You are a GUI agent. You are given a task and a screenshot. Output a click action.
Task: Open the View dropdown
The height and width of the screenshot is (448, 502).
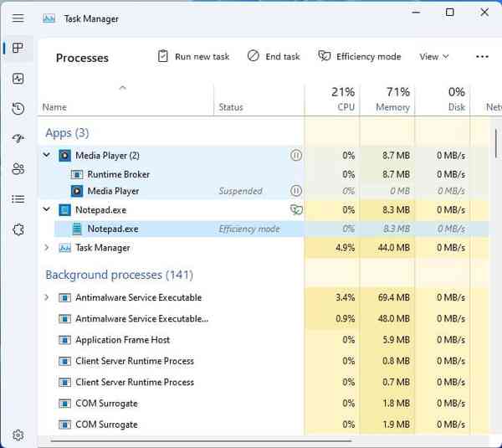pos(434,57)
